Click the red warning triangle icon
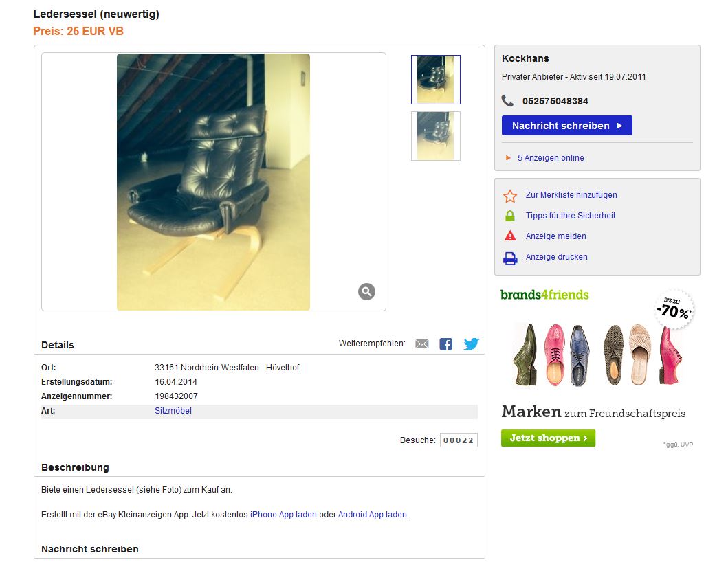The image size is (728, 562). [510, 236]
